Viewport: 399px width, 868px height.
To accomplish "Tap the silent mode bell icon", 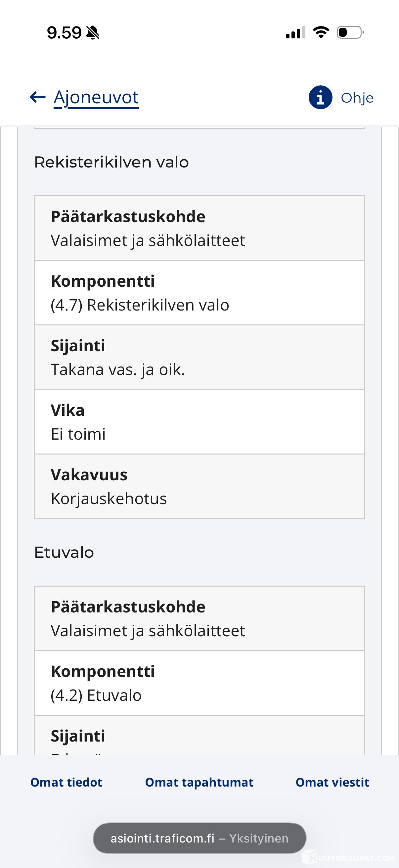I will click(93, 33).
